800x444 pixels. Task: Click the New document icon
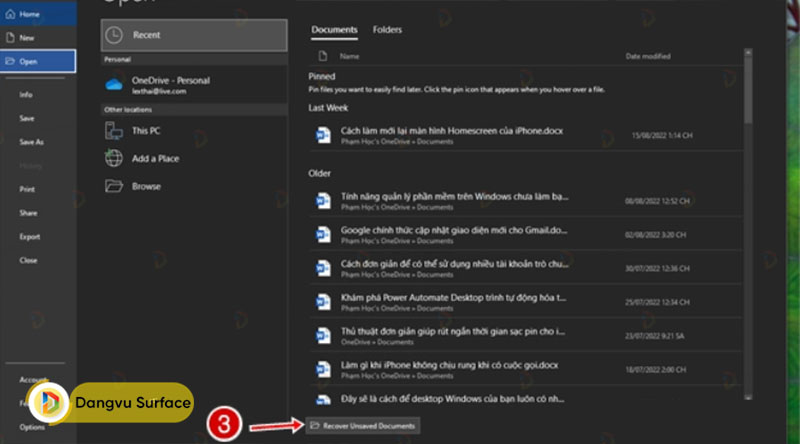point(11,37)
